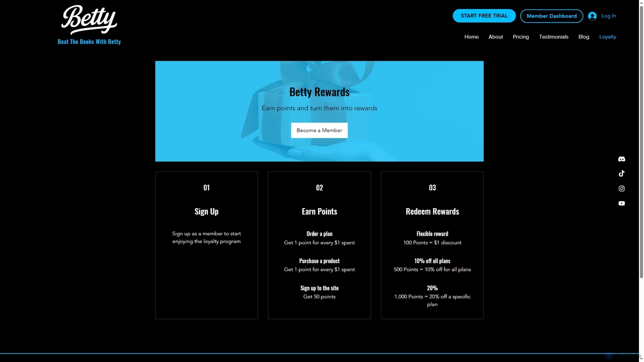Click the step number 03
This screenshot has width=644, height=362.
(432, 188)
